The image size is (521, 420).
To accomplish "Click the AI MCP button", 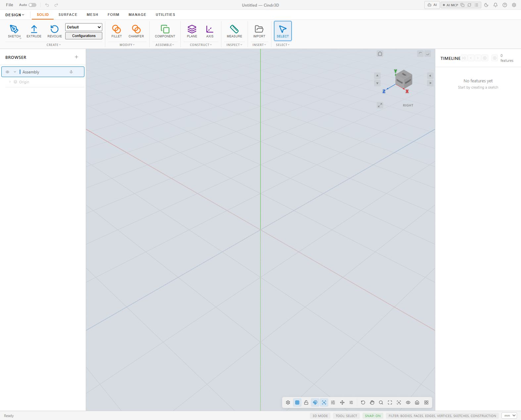I will [450, 5].
